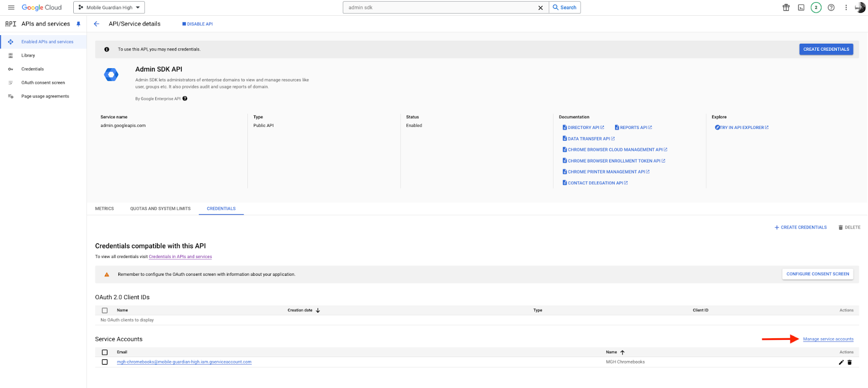Delete the MGH Chromebooks service account trash icon

pyautogui.click(x=850, y=363)
